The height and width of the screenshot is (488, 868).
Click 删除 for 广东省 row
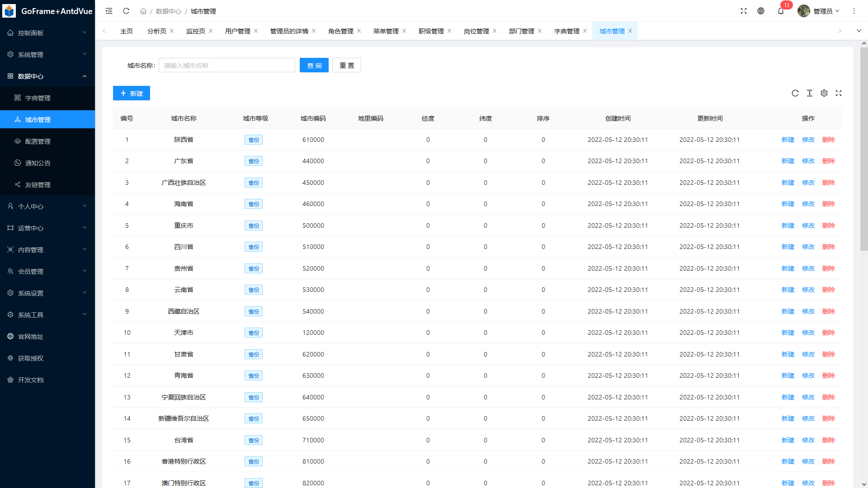pyautogui.click(x=828, y=161)
